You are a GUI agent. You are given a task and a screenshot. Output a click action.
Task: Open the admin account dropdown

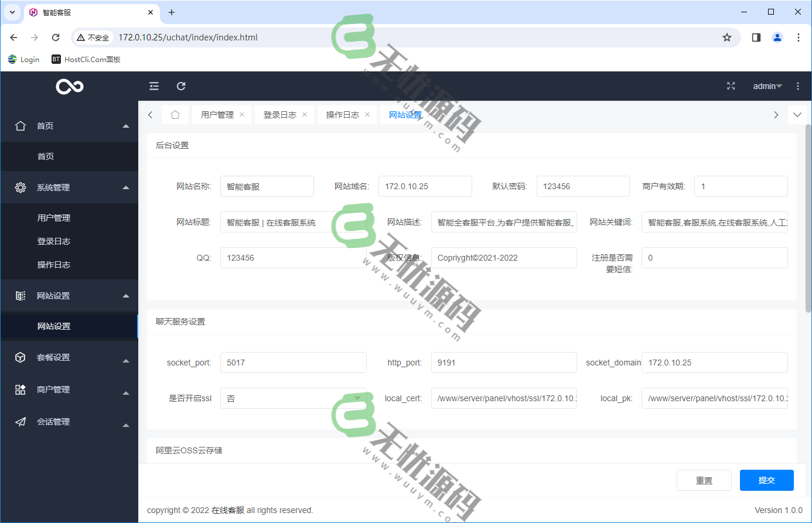tap(767, 86)
